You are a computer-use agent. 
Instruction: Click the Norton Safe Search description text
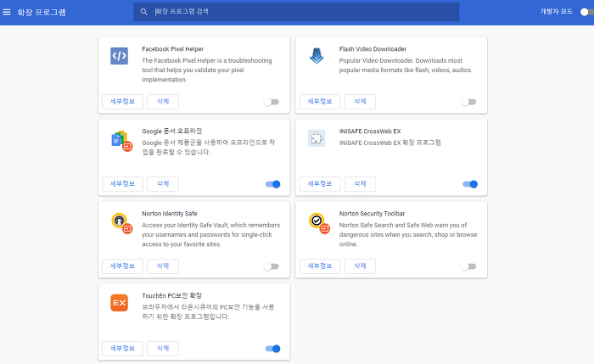pyautogui.click(x=408, y=234)
